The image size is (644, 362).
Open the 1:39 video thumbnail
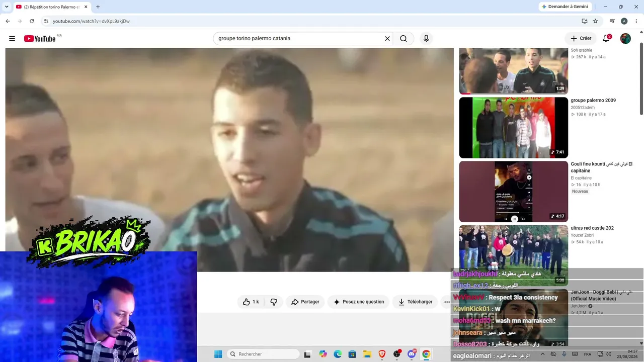pos(514,71)
